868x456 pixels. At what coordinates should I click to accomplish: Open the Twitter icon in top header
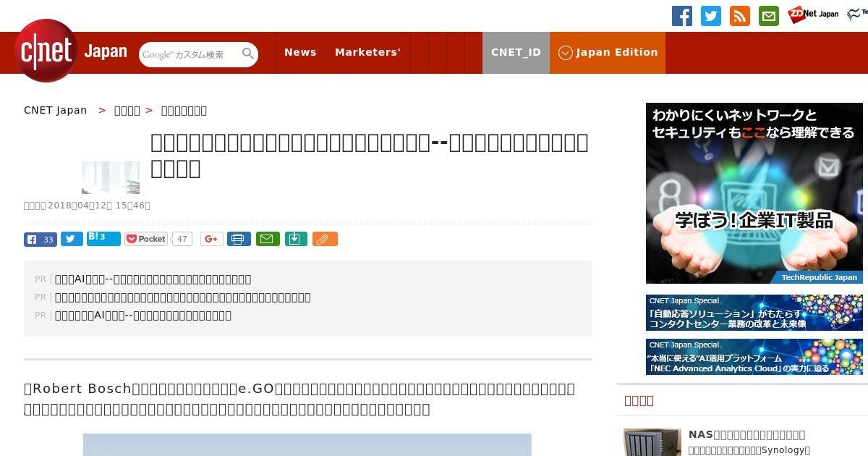click(711, 16)
